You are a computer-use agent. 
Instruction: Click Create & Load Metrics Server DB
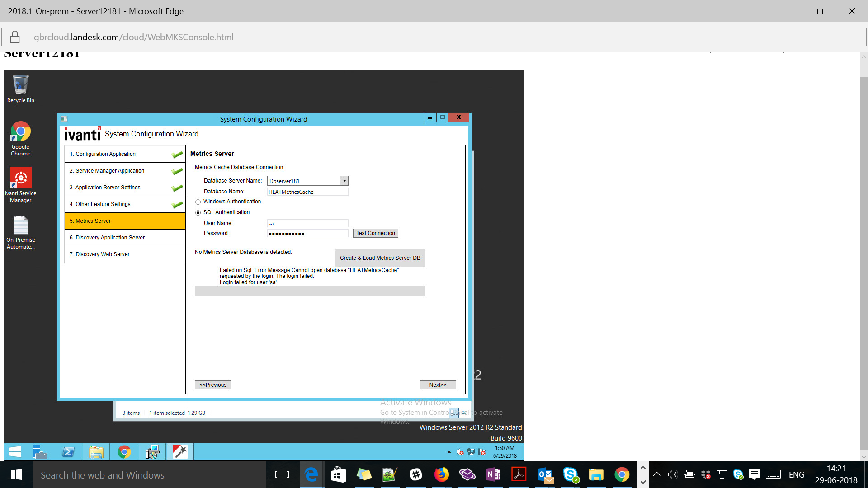point(380,258)
